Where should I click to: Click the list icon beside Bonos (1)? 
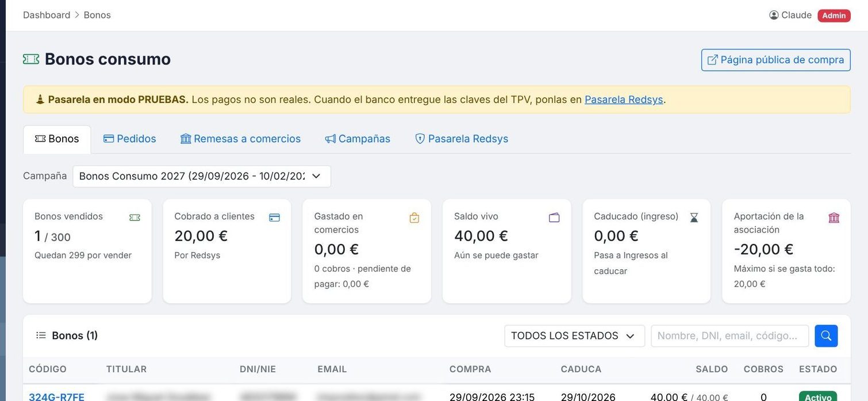[x=41, y=335]
